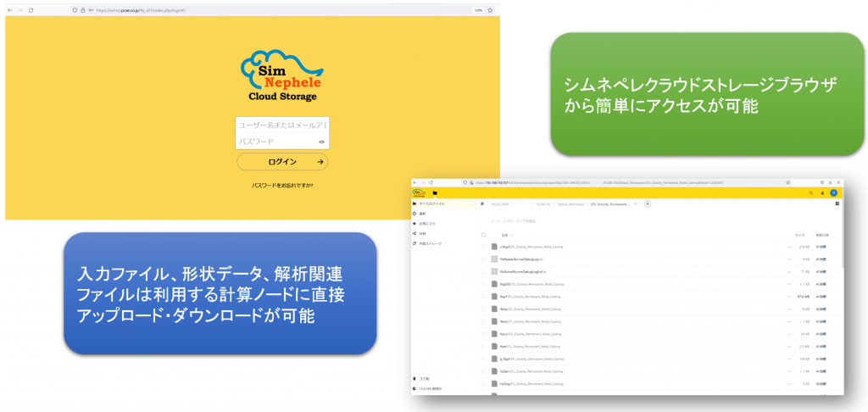Screen dimensions: 868x412
Task: Click the plus new-file button in breadcrumb
Action: pos(647,203)
